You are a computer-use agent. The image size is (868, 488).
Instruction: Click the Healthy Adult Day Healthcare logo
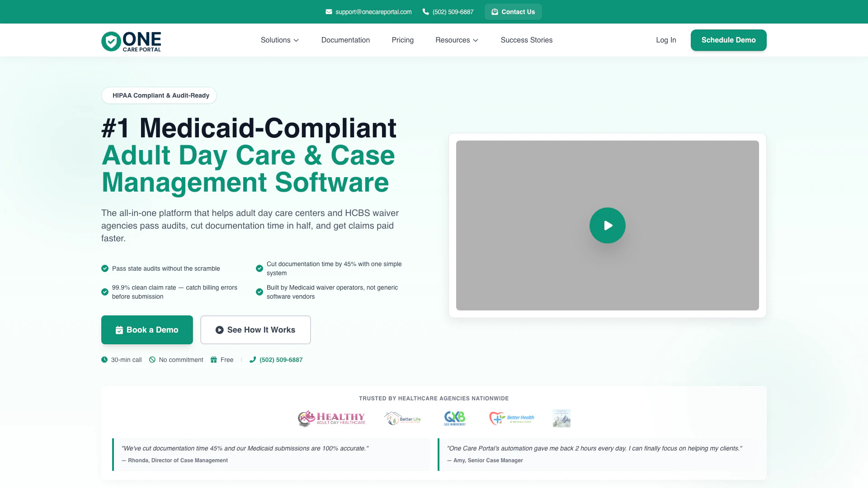[331, 418]
